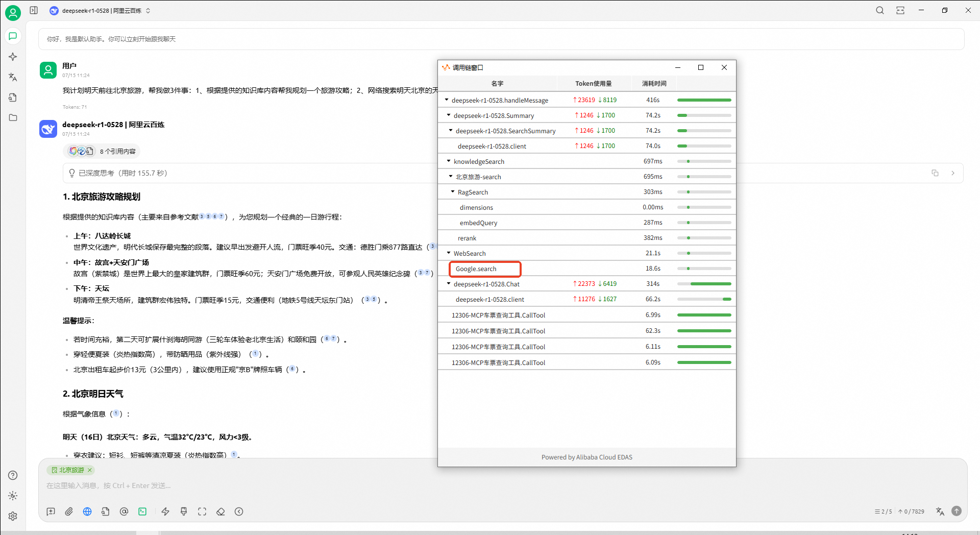
Task: Select the Google.search row in trace list
Action: coord(484,269)
